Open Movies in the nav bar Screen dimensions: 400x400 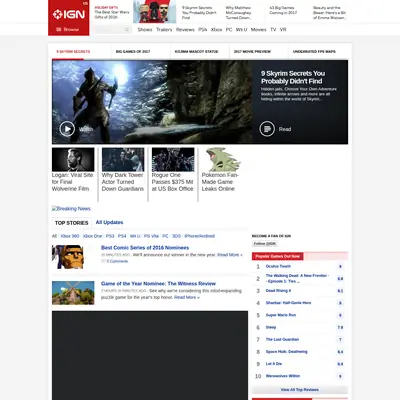[258, 30]
